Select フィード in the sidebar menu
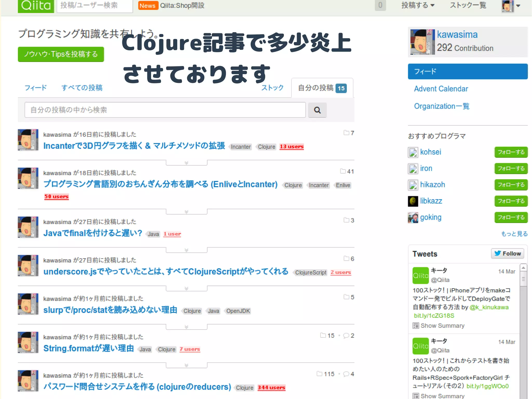This screenshot has width=532, height=399. [x=468, y=71]
